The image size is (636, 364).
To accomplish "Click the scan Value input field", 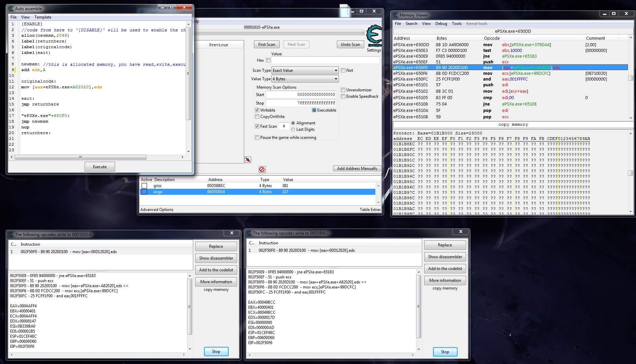I will 326,60.
